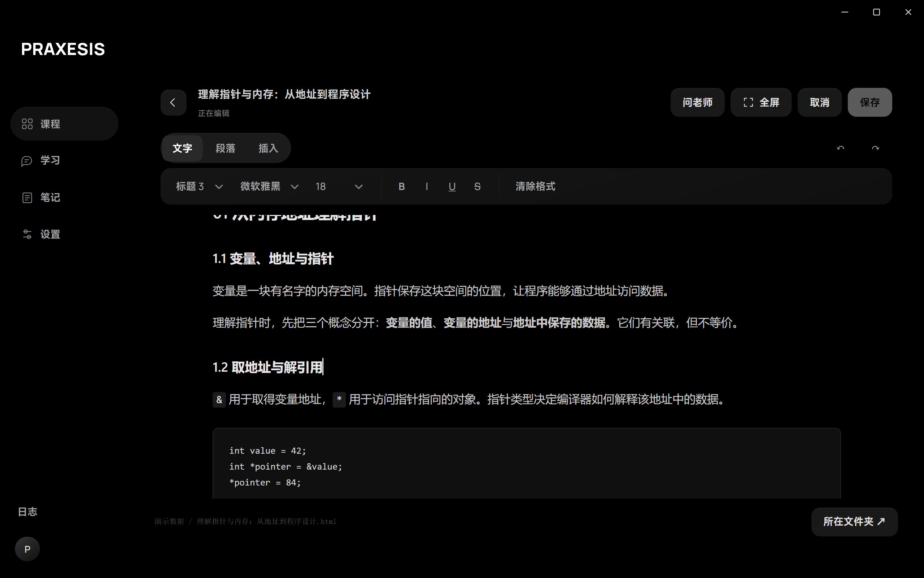Toggle underline formatting with U
The width and height of the screenshot is (924, 578).
[x=452, y=186]
